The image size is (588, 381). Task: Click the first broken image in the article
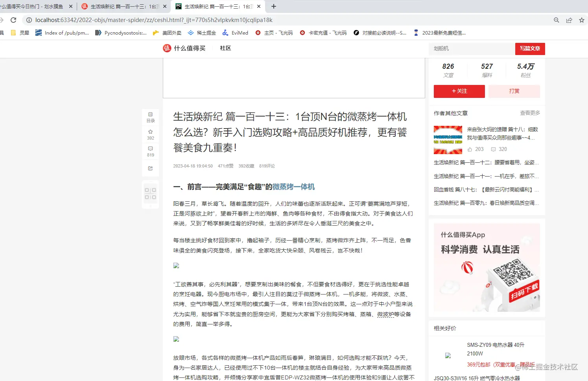click(176, 266)
